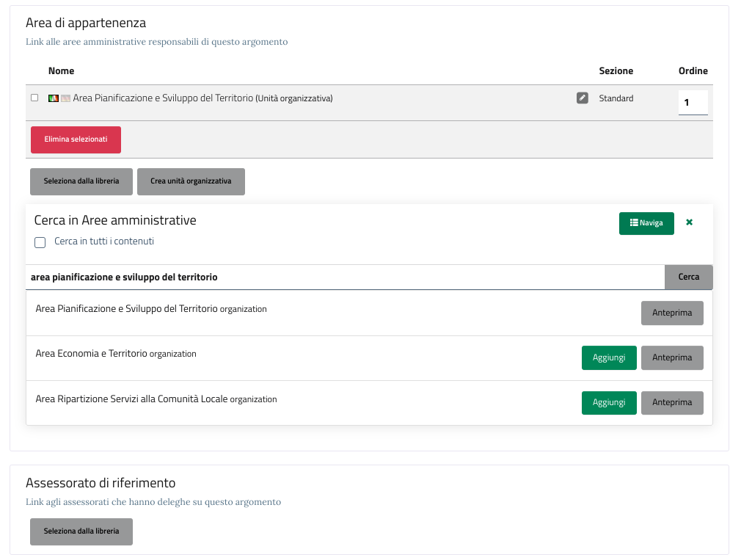The height and width of the screenshot is (560, 741).
Task: Preview Area Economia e Territorio
Action: (672, 358)
